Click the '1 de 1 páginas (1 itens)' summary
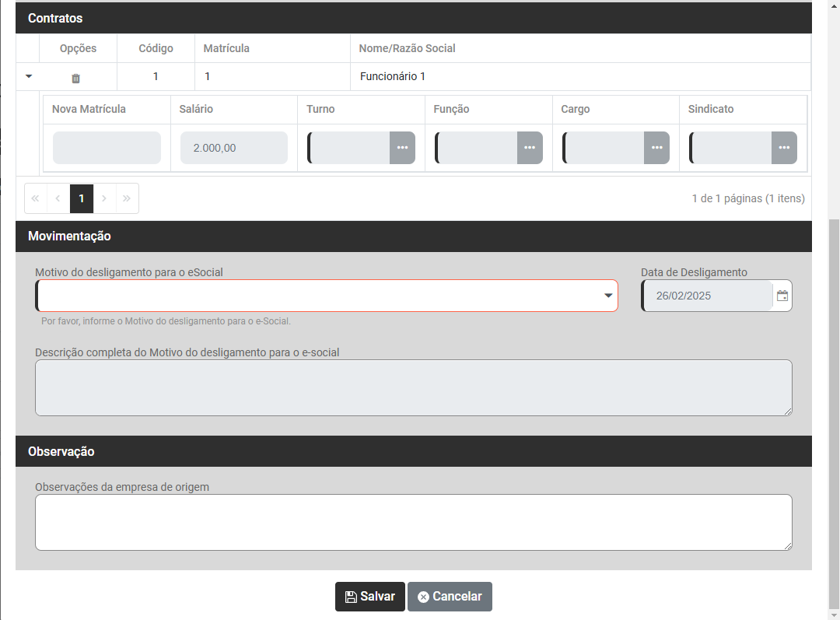 tap(748, 199)
